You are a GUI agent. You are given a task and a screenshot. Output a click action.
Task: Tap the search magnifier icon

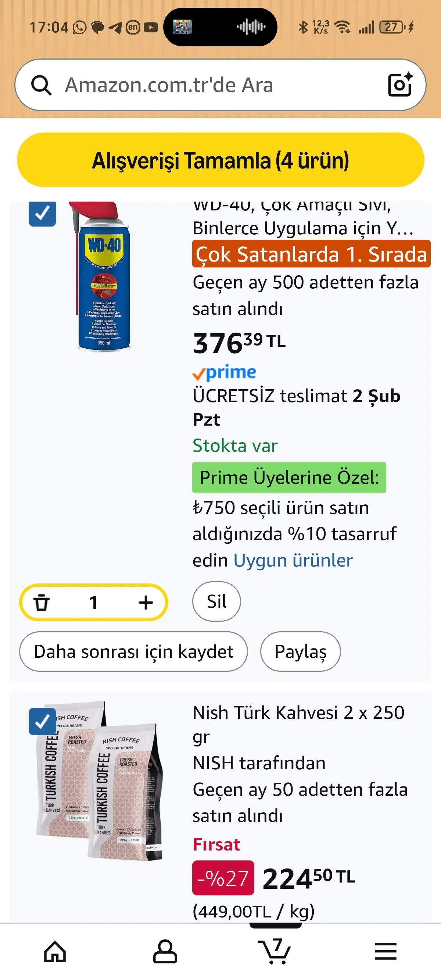42,85
